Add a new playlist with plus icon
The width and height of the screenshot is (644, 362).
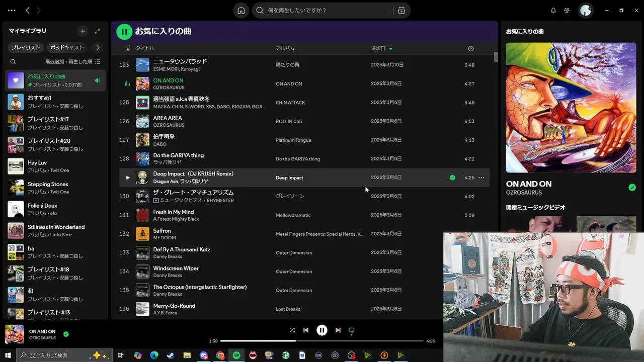click(83, 31)
